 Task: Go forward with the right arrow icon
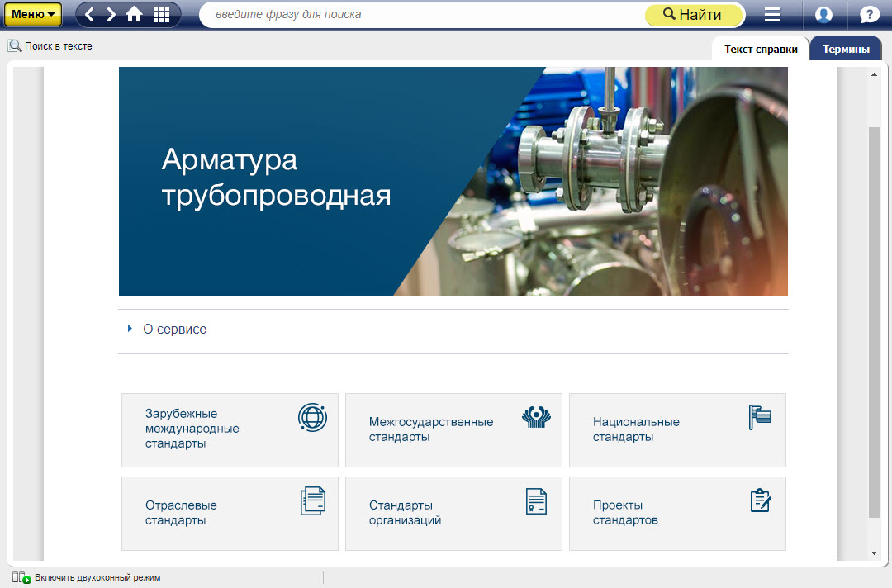(x=111, y=14)
